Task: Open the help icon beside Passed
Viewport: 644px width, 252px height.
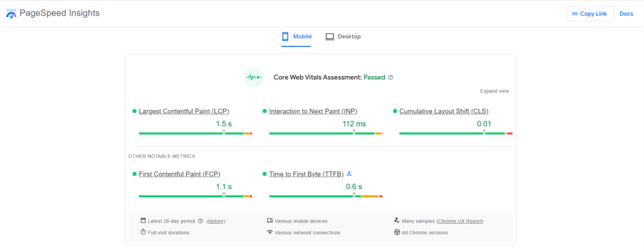Action: [x=391, y=77]
